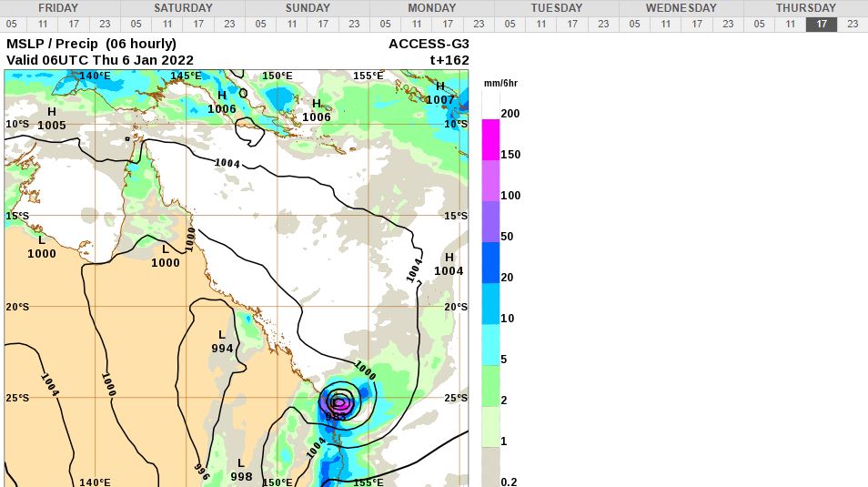The width and height of the screenshot is (868, 487).
Task: Select the Thursday 05 hour cell
Action: (x=759, y=25)
